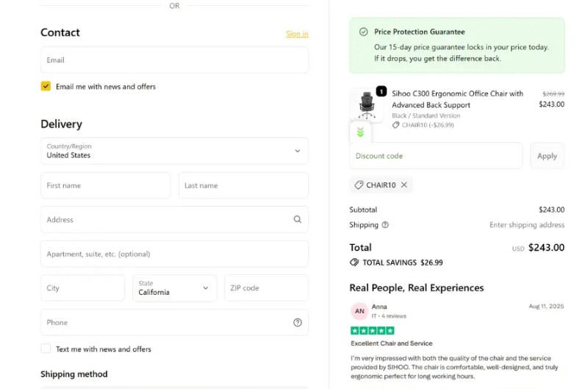Click the Real People, Real Experiences heading
This screenshot has width=588, height=389.
click(417, 288)
